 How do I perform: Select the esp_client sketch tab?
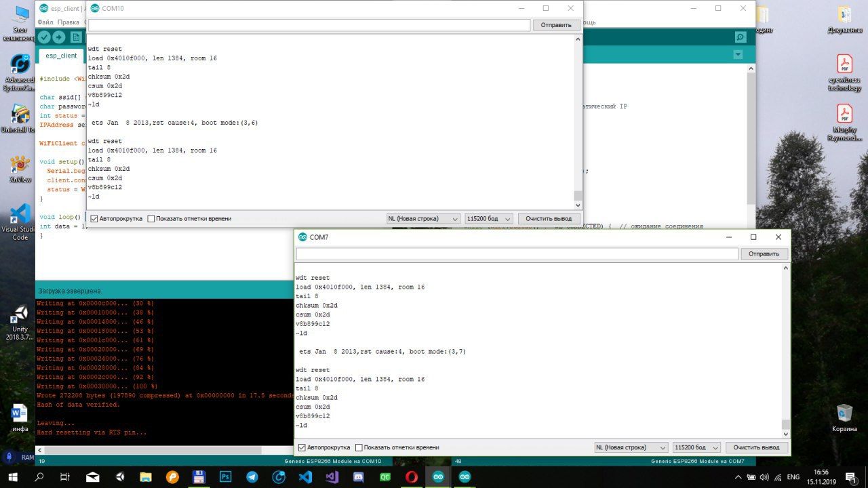(x=61, y=56)
